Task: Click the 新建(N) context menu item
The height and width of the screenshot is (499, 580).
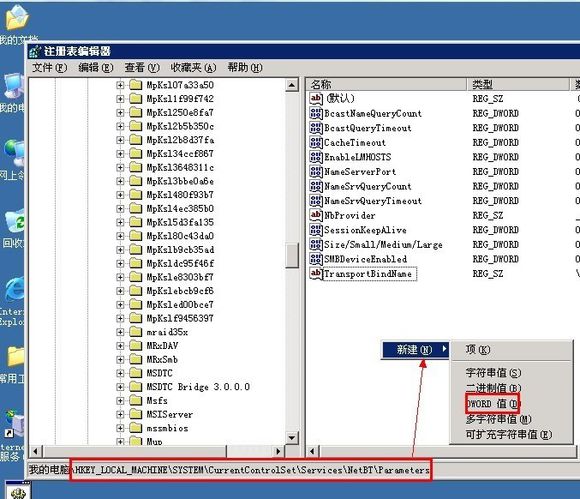Action: (416, 350)
